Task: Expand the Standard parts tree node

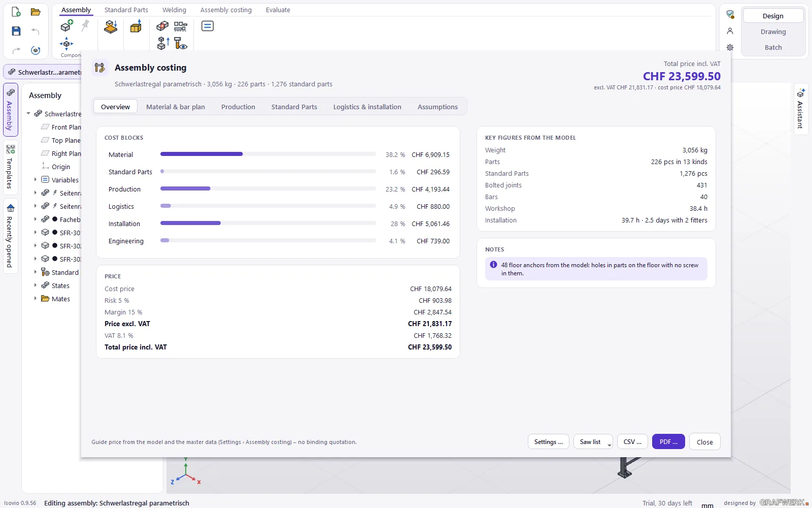Action: tap(36, 272)
